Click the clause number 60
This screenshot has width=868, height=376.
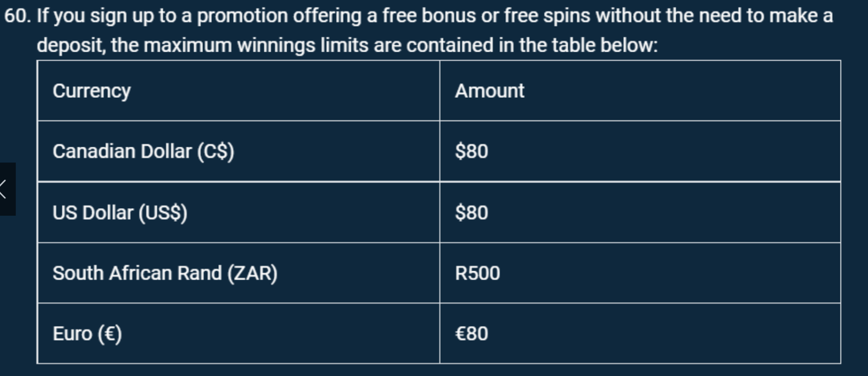point(16,16)
